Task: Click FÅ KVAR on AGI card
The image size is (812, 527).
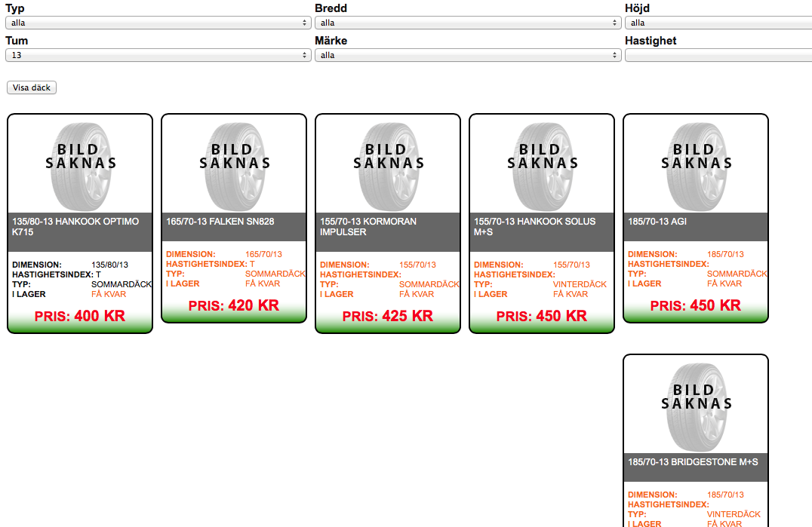Action: point(724,284)
